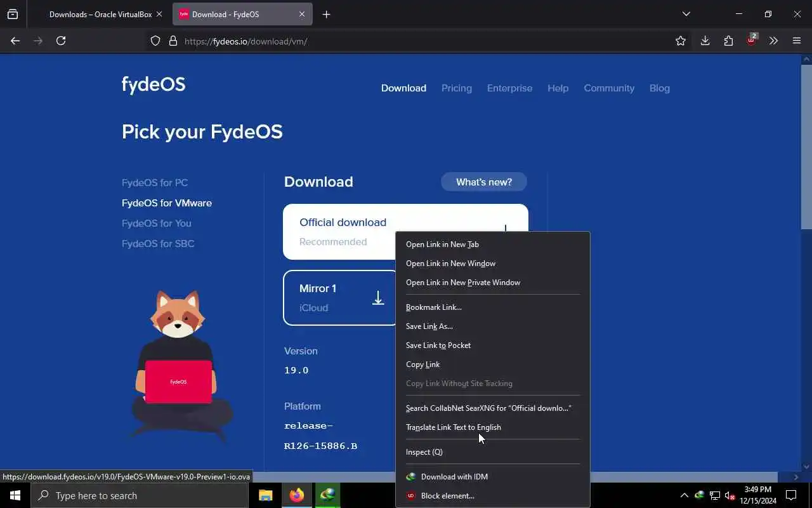
Task: Click the uBlock Origin toolbar icon
Action: 752,40
